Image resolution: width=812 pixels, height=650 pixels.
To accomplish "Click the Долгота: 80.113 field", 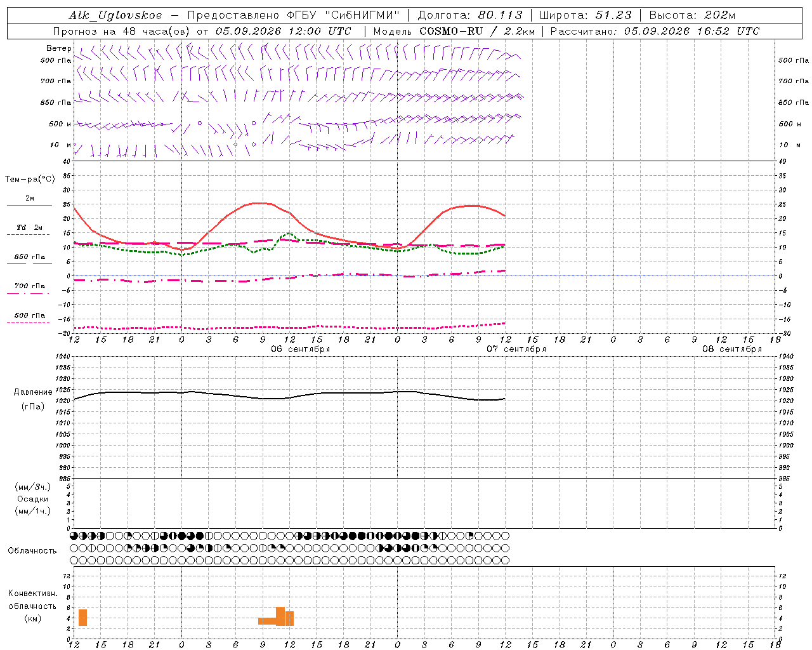I will [x=470, y=15].
